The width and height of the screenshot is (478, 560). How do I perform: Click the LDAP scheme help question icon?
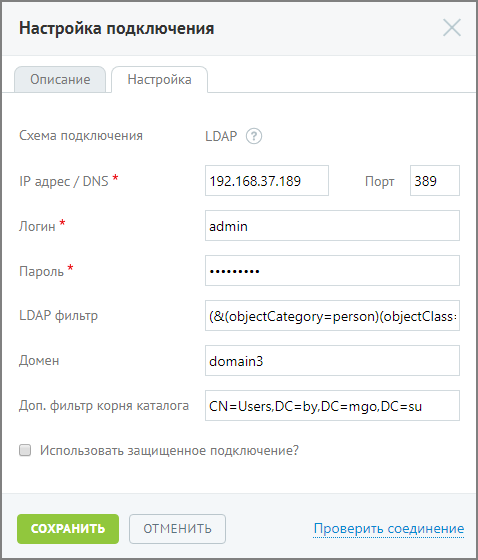(254, 136)
